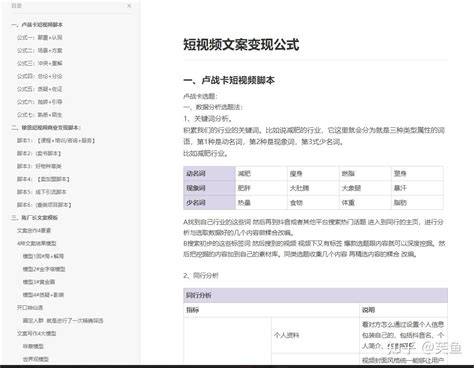Screen dimensions: 474x368
Task: Click the 个人资料 table cell
Action: [315, 335]
